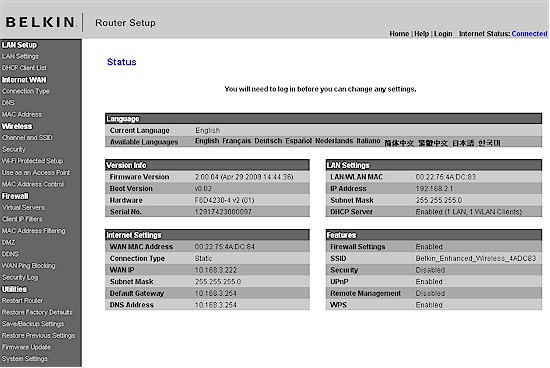Click the DHCP Server Enabled value
The width and height of the screenshot is (550, 368).
(469, 212)
